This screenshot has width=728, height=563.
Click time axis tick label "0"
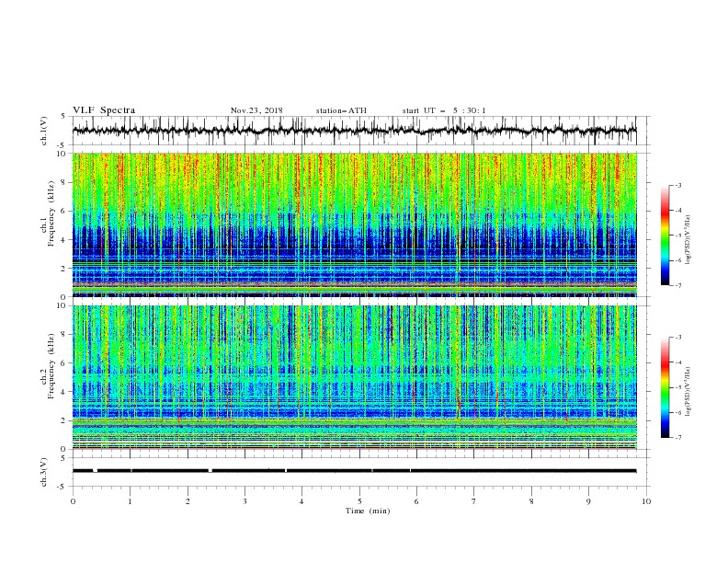pyautogui.click(x=73, y=501)
